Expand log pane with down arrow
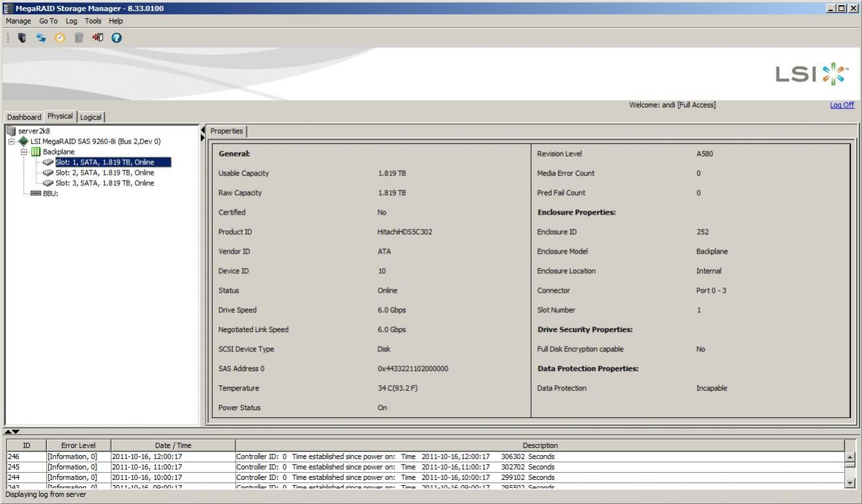 point(16,432)
